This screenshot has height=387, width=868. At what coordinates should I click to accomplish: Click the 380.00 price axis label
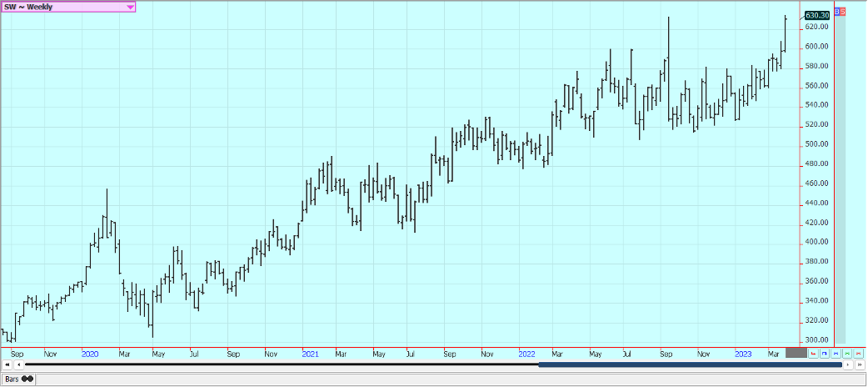tap(816, 262)
